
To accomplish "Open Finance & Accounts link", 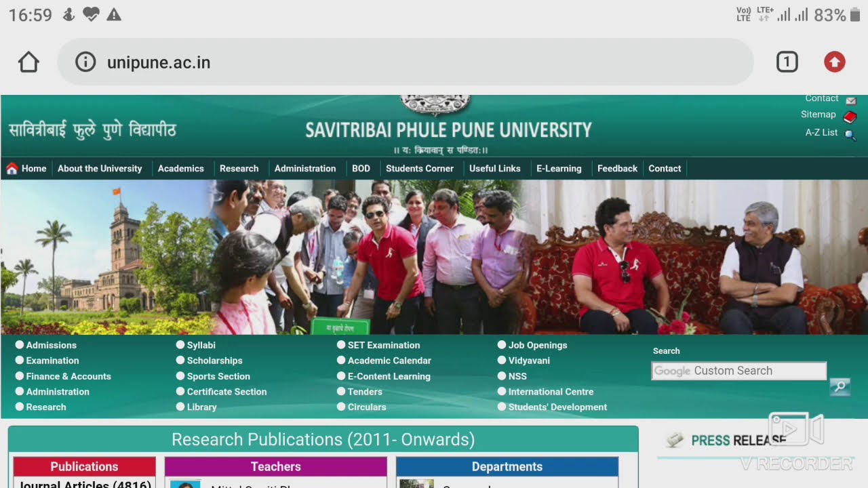I will tap(68, 376).
